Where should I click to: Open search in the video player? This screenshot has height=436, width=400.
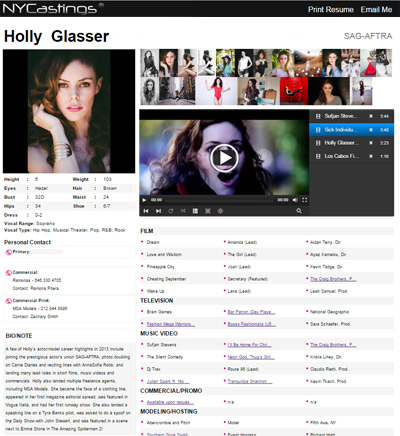(299, 211)
